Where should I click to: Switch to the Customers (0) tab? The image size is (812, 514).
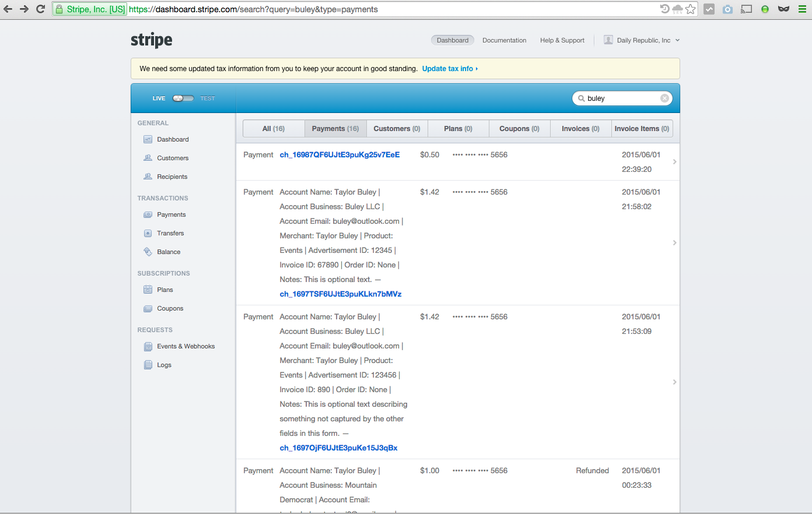pyautogui.click(x=397, y=129)
